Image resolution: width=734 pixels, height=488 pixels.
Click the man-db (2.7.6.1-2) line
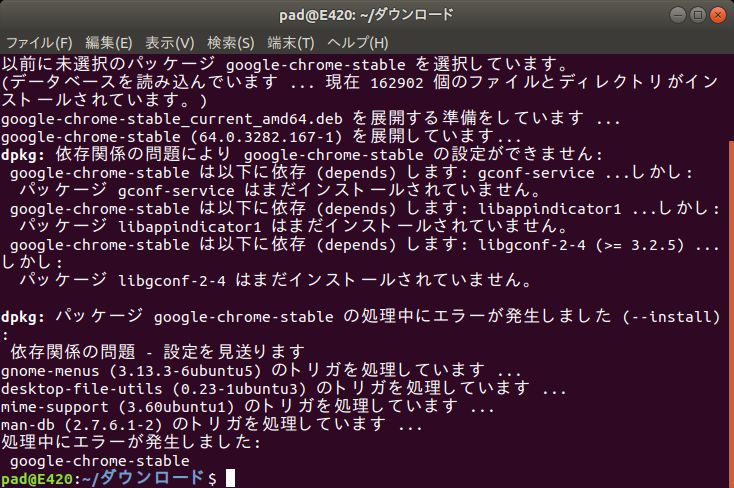point(212,425)
